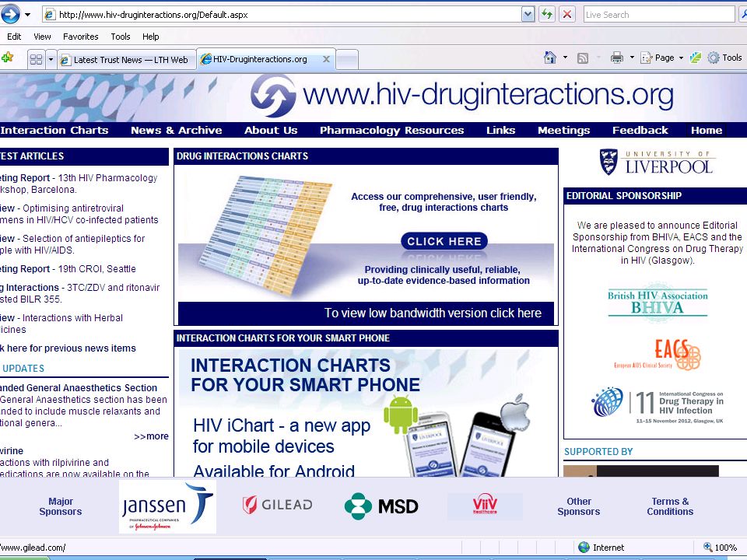Image resolution: width=747 pixels, height=560 pixels.
Task: Click the University of Liverpool logo
Action: [656, 163]
